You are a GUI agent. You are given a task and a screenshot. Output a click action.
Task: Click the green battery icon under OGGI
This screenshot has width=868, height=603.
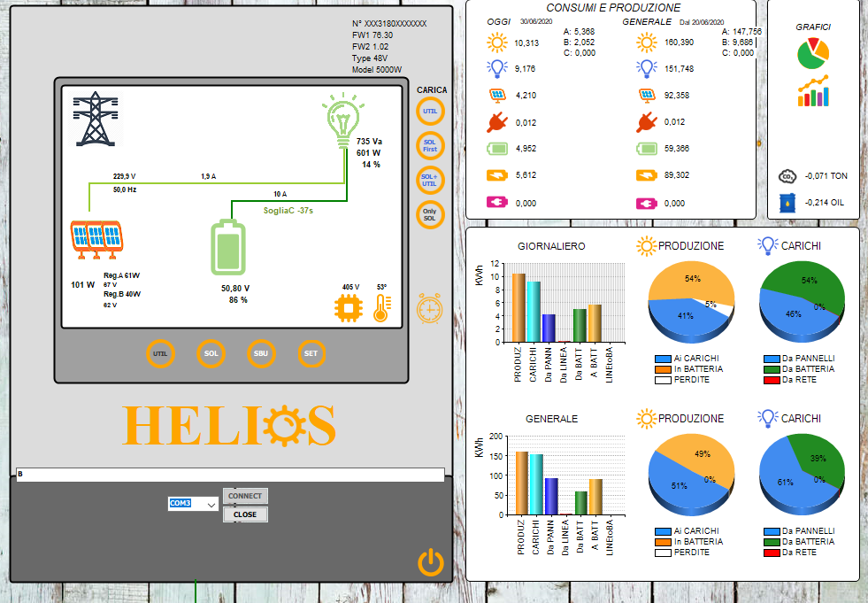[x=497, y=149]
